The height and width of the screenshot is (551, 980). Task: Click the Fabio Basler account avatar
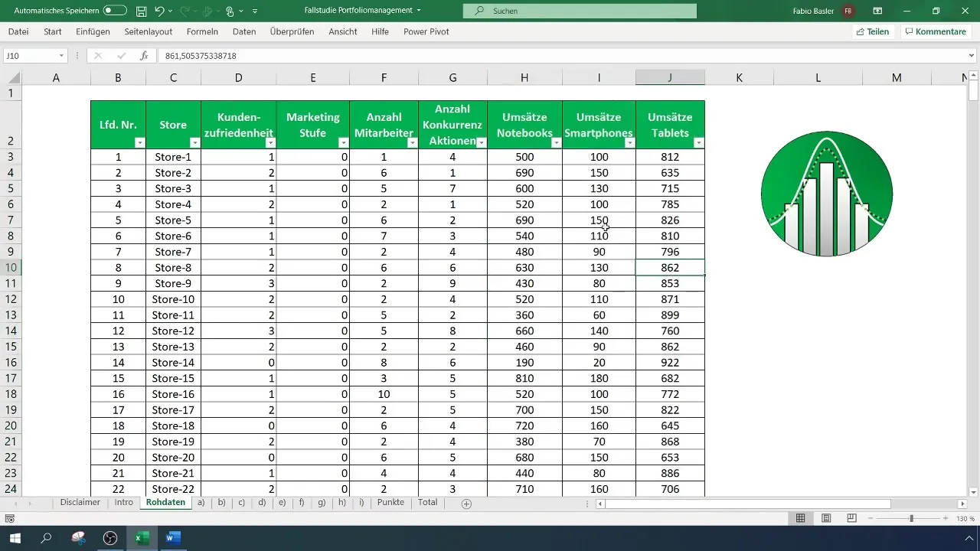pos(848,11)
